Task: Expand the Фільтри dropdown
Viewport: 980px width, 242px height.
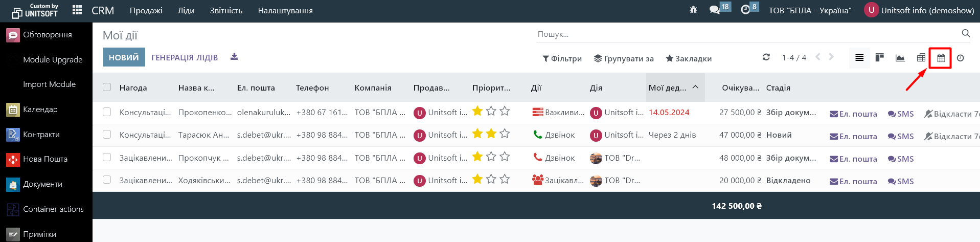Action: pyautogui.click(x=562, y=58)
